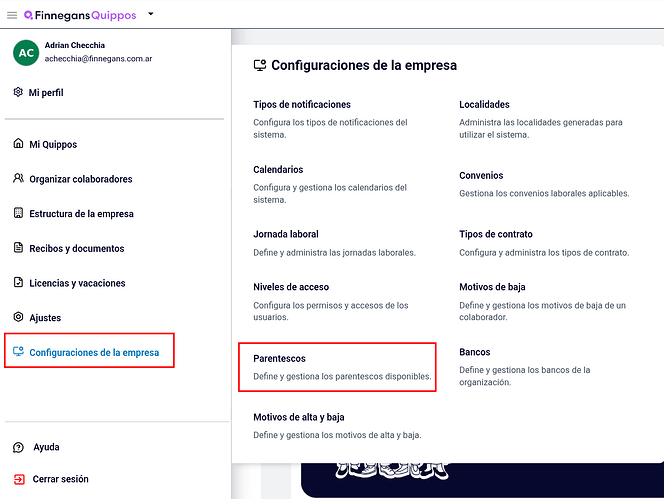This screenshot has width=664, height=499.
Task: Click the Licencias y vacaciones icon
Action: pos(18,282)
